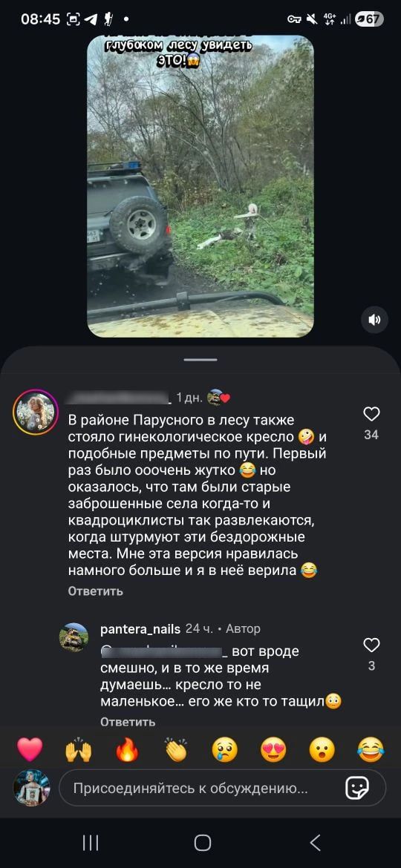The image size is (401, 868).
Task: Open pantera_nails profile from username
Action: [140, 629]
